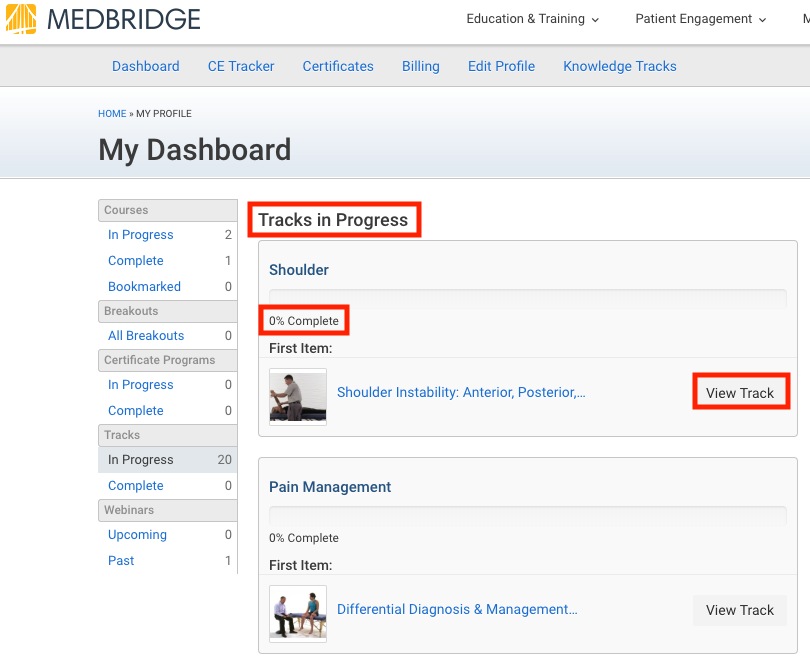Click the My Dashboard page title
Viewport: 810px width, 663px height.
[x=195, y=150]
